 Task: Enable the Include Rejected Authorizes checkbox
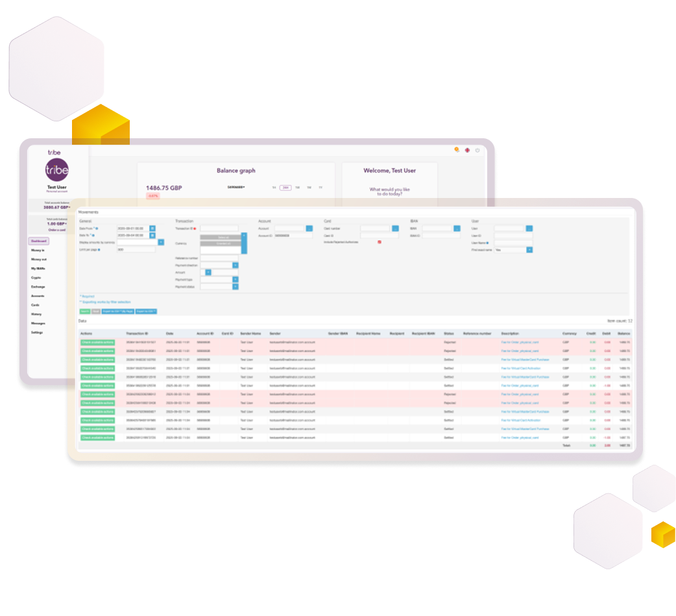380,241
